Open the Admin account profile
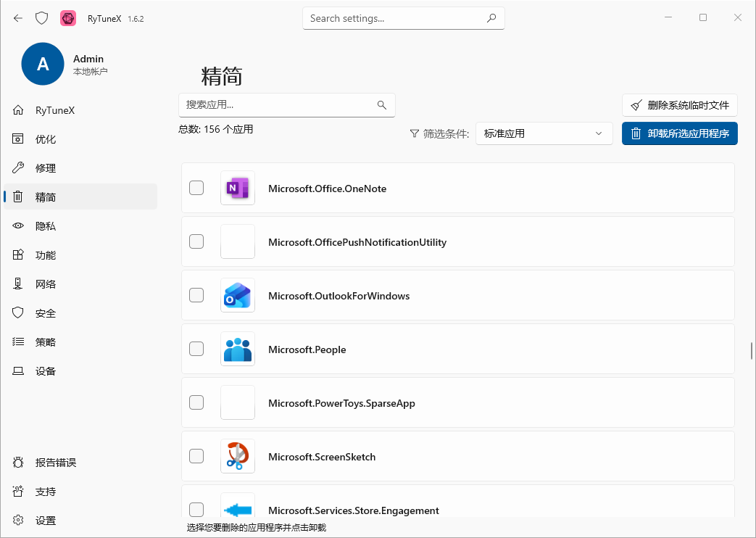 pyautogui.click(x=43, y=64)
